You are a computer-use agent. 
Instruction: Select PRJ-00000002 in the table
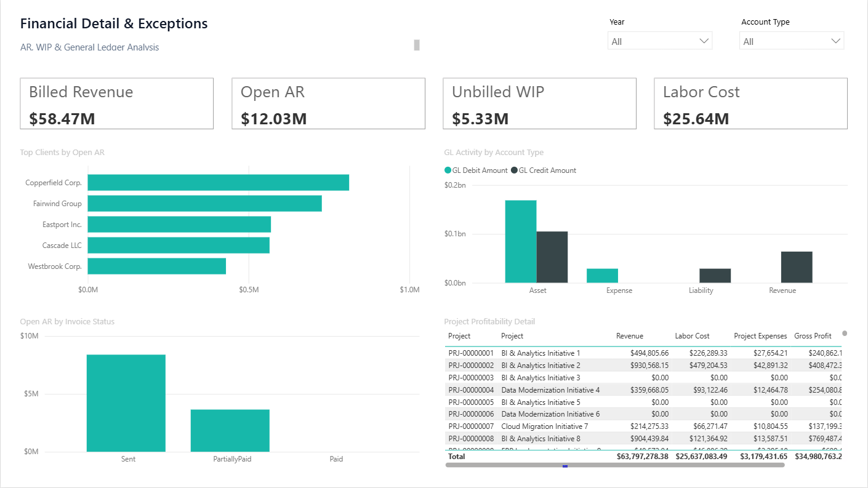coord(471,366)
